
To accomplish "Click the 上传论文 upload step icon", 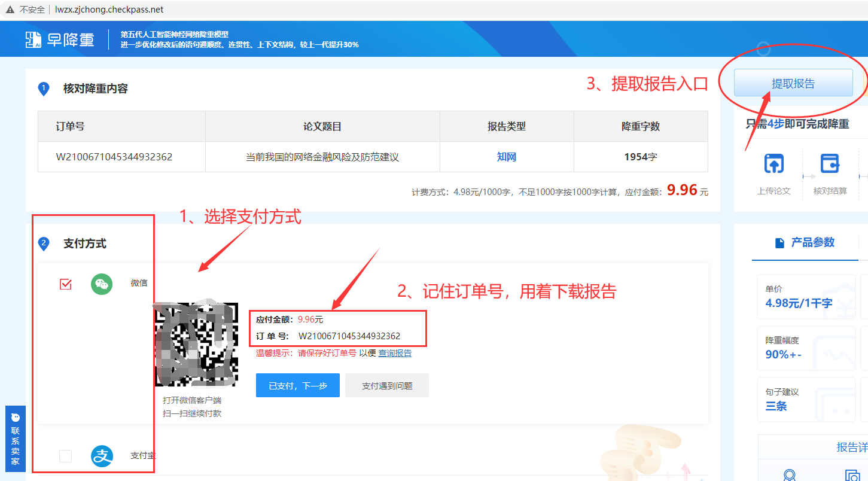I will click(x=774, y=163).
